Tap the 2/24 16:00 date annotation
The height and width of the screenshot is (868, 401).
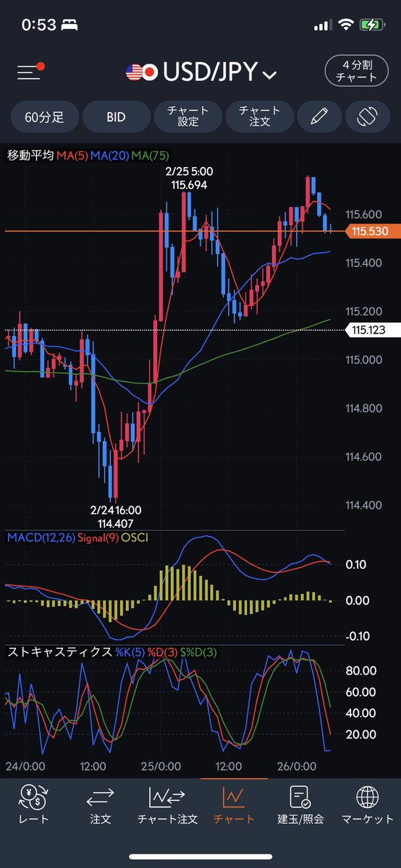point(116,510)
